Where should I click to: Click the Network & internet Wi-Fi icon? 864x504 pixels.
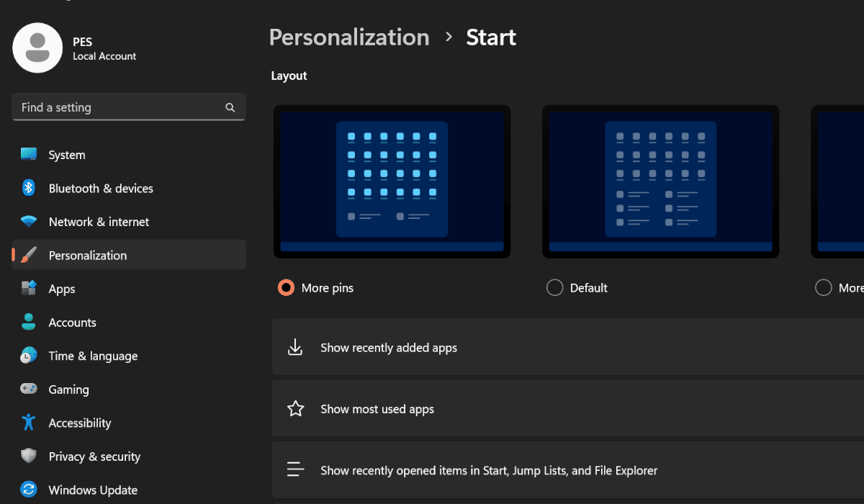[x=29, y=222]
